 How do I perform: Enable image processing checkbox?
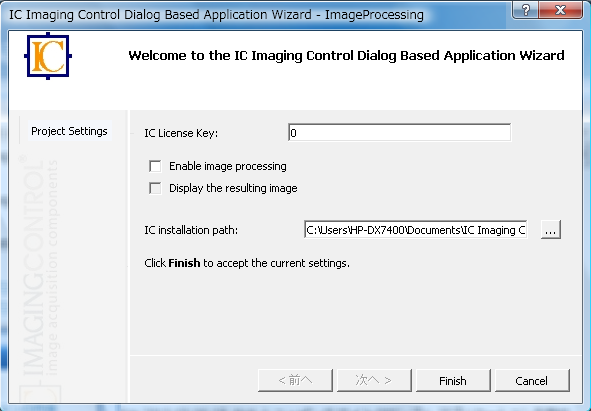pyautogui.click(x=155, y=166)
